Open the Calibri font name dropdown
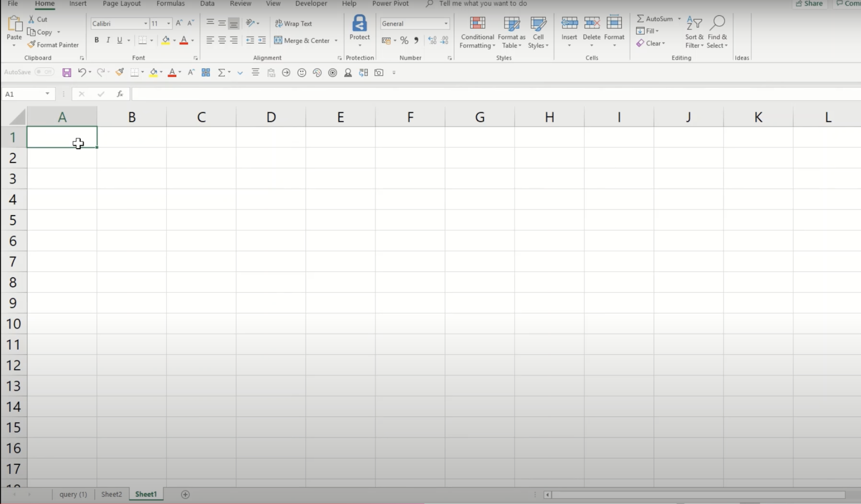 click(146, 23)
